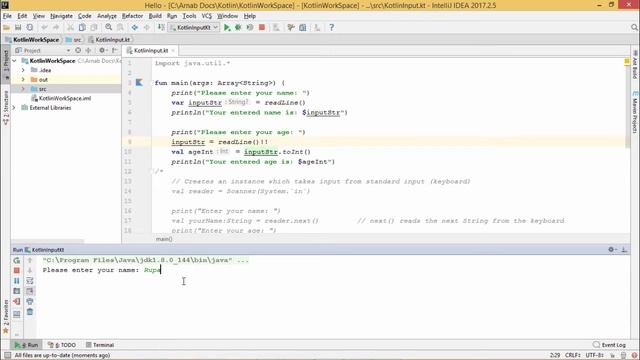Toggle soft-wrap in the Run console
640x360 pixels.
30,281
